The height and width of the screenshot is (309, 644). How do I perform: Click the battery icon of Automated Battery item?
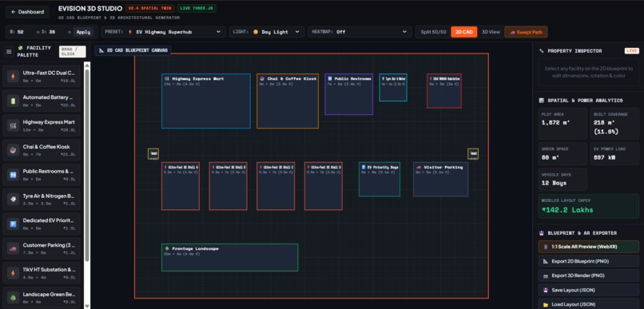(x=13, y=101)
